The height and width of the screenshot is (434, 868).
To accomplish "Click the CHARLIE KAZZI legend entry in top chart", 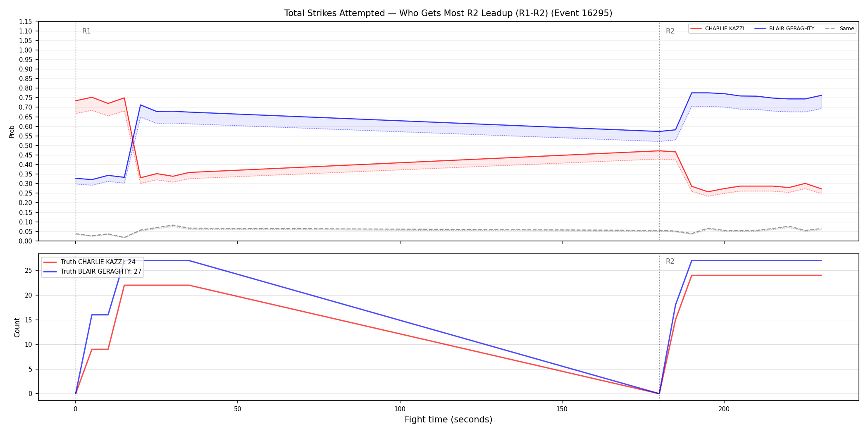I will 717,29.
